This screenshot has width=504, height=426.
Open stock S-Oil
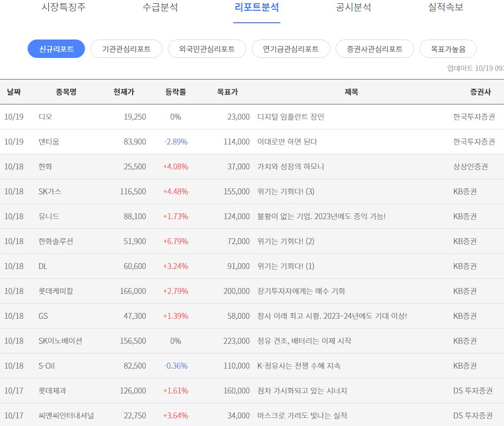[x=47, y=366]
